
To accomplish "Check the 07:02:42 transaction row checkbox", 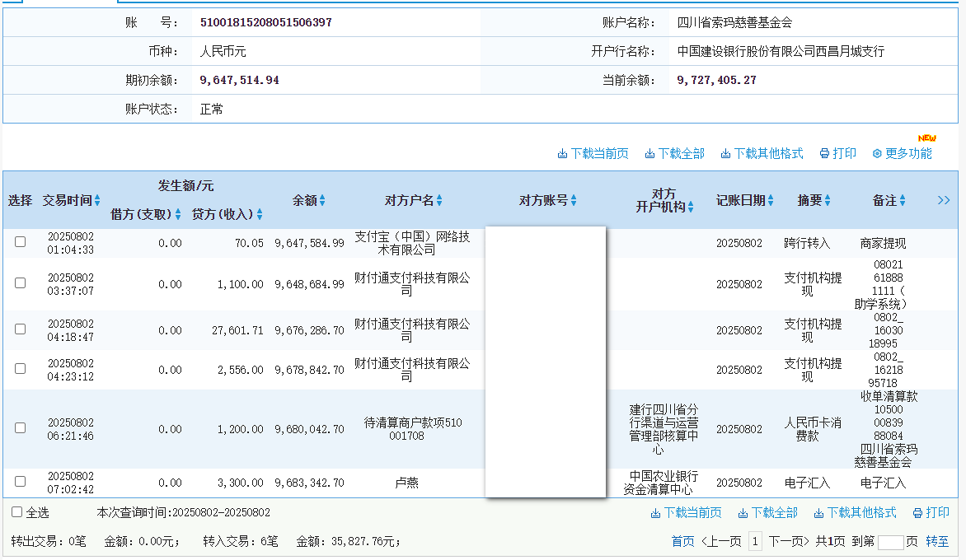I will click(x=21, y=481).
